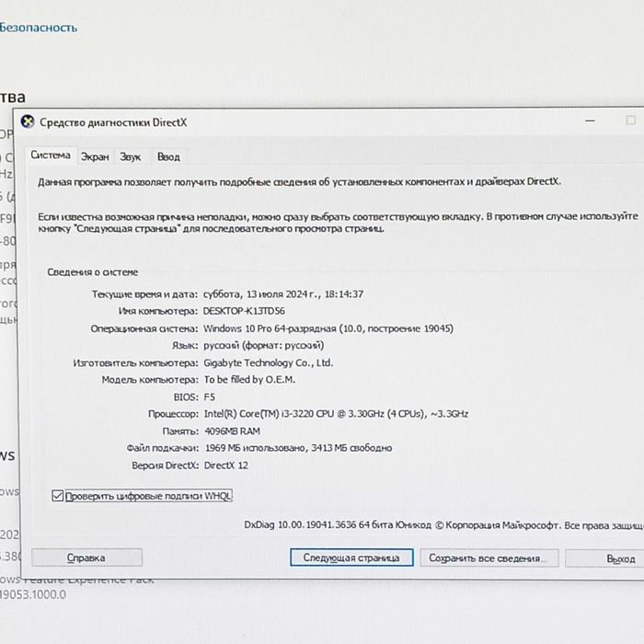644x644 pixels.
Task: Click the Сведения о системе group label
Action: pyautogui.click(x=92, y=272)
